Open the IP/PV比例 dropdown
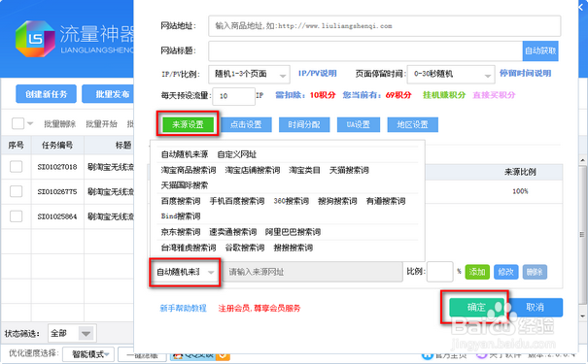The image size is (588, 364). 249,74
